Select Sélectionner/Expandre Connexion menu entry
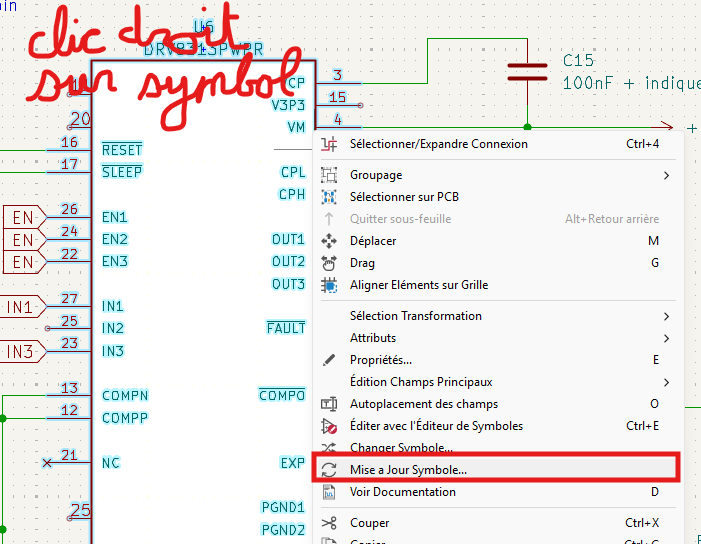The image size is (701, 544). click(498, 144)
